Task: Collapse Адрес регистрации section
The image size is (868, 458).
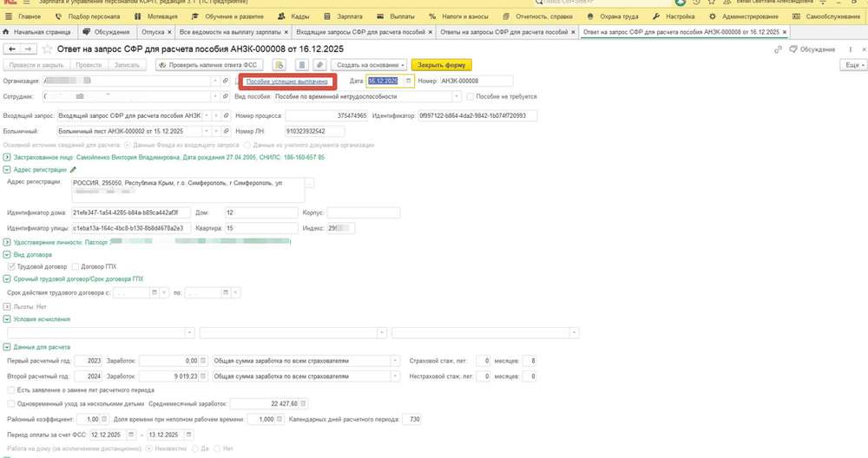Action: (7, 170)
